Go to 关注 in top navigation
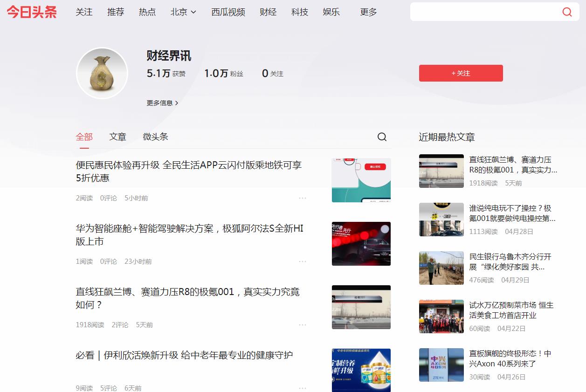Viewport: 586px width, 392px height. (x=84, y=12)
